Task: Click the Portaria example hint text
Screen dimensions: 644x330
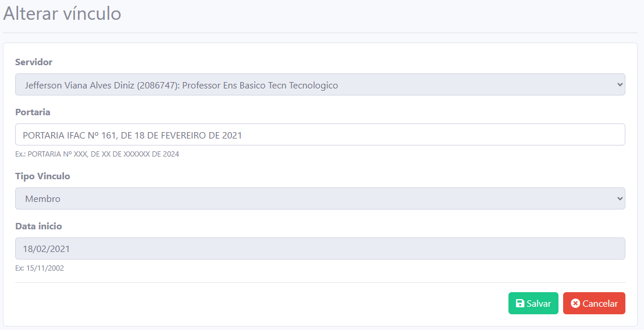Action: (97, 154)
